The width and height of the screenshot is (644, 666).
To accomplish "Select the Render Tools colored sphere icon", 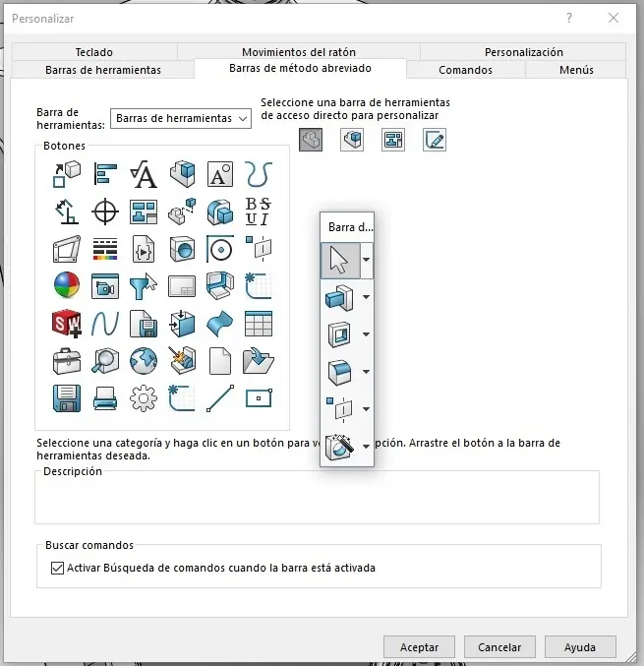I will click(x=67, y=285).
